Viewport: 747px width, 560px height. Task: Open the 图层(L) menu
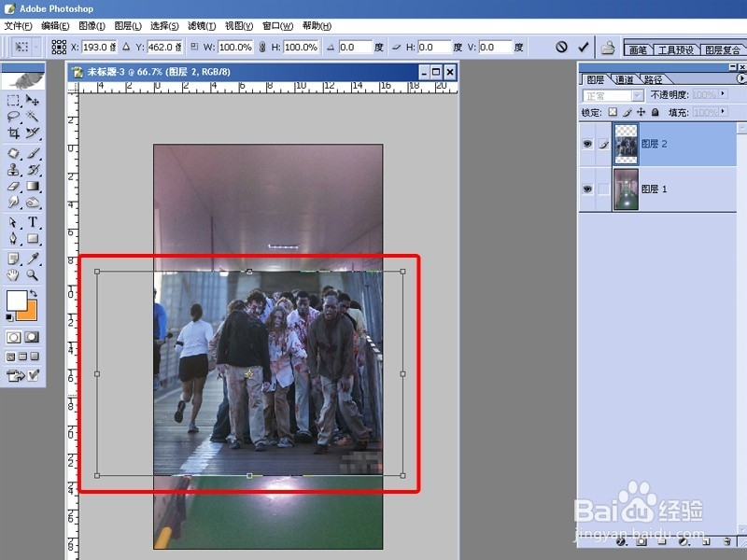(x=128, y=26)
